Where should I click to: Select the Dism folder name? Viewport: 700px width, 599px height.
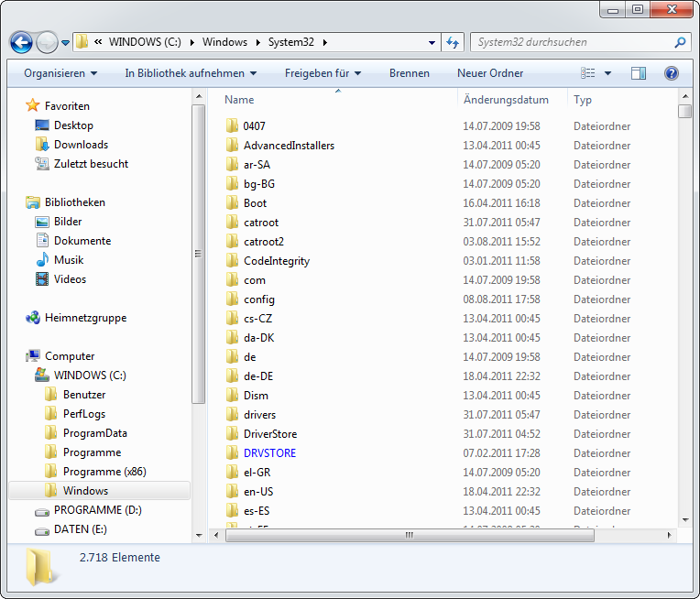(x=256, y=395)
